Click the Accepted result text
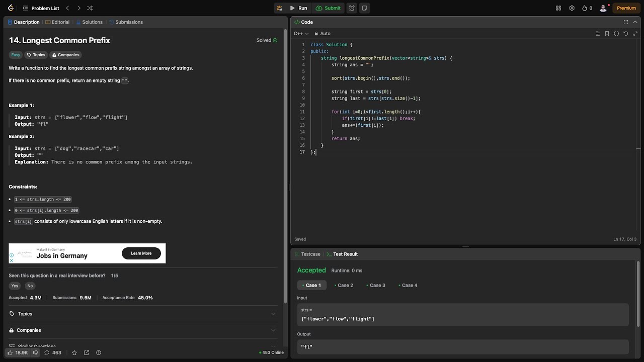 pos(311,270)
